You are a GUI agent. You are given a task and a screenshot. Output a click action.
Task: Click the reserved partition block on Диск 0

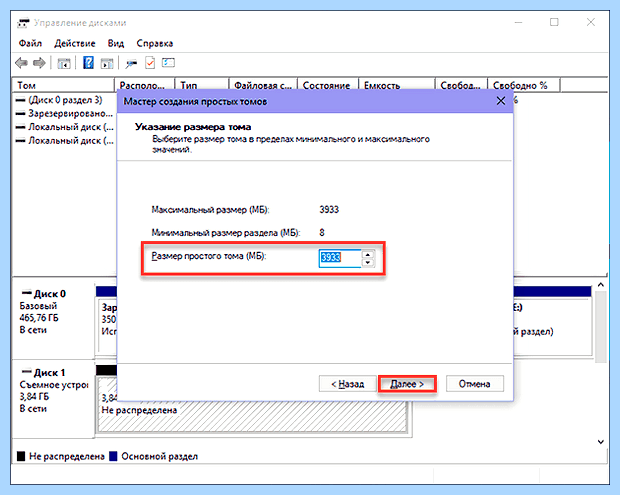108,324
